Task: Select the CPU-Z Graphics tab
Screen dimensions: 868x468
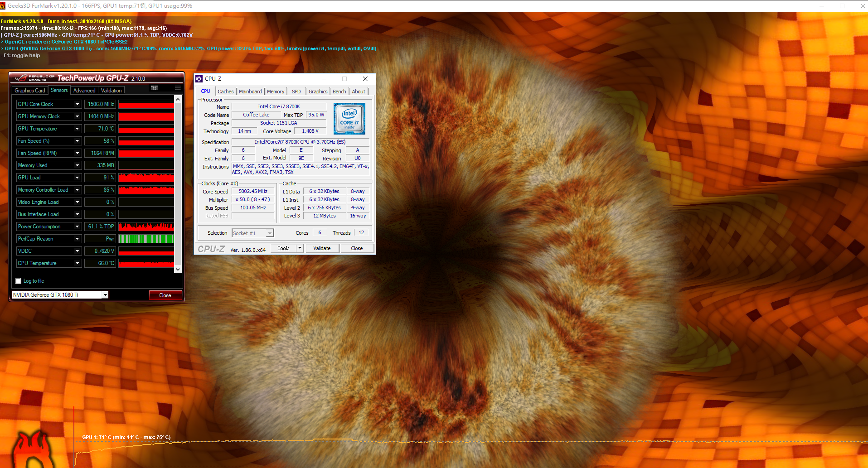Action: (x=318, y=92)
